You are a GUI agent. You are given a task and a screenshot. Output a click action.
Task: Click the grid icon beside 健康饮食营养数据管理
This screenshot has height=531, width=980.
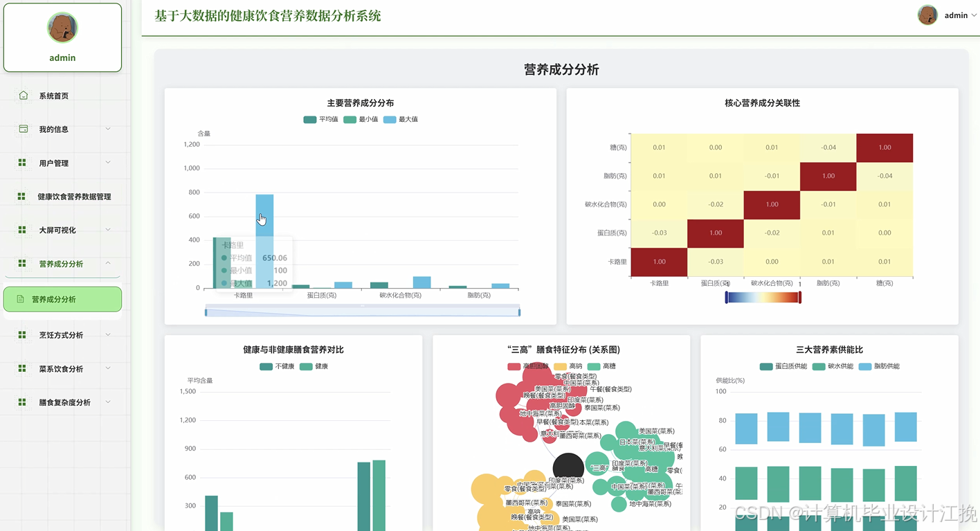coord(22,197)
